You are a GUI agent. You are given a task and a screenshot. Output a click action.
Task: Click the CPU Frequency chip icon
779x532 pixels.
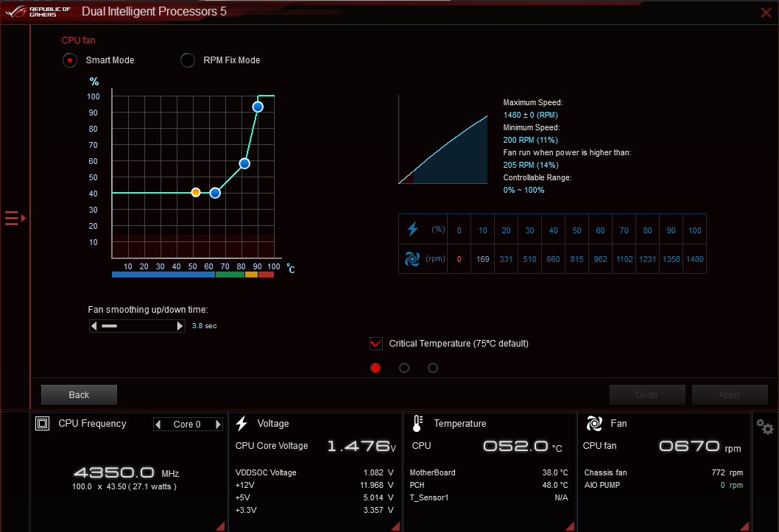coord(42,423)
